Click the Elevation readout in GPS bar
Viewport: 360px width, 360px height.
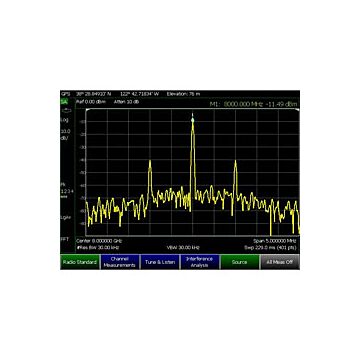click(183, 94)
